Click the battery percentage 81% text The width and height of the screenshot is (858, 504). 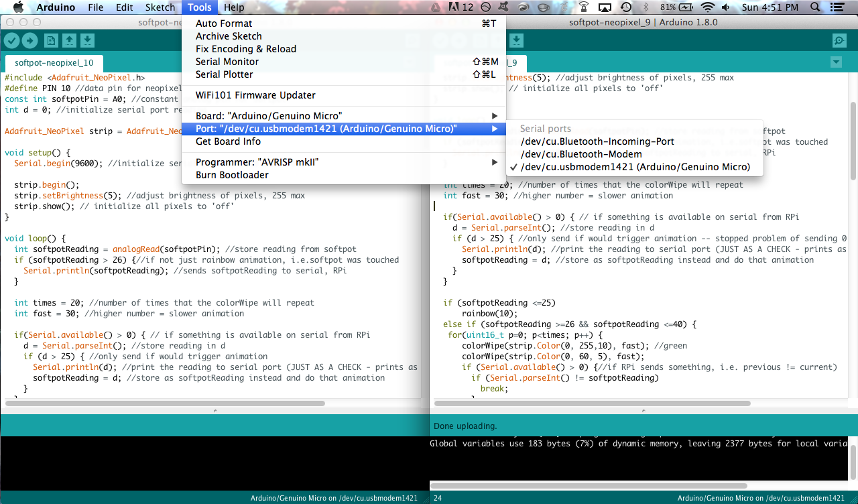point(668,7)
